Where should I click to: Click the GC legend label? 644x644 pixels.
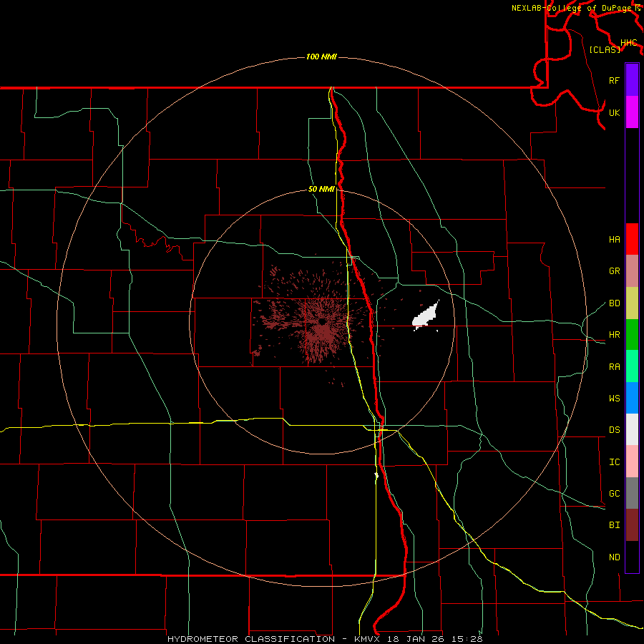pos(614,493)
